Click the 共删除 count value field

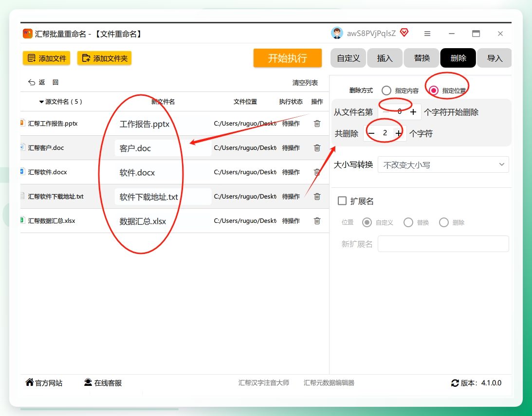(385, 133)
